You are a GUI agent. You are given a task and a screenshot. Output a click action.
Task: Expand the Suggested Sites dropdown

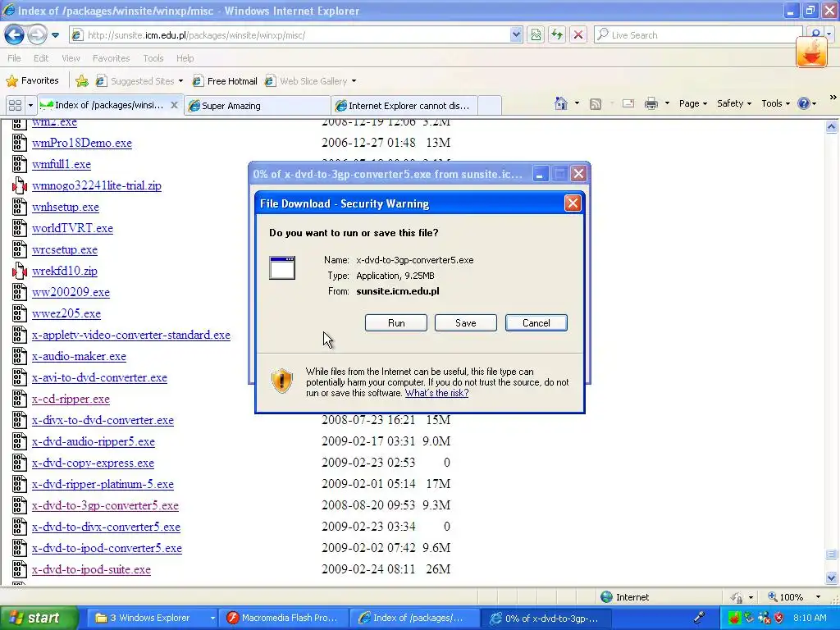(180, 81)
